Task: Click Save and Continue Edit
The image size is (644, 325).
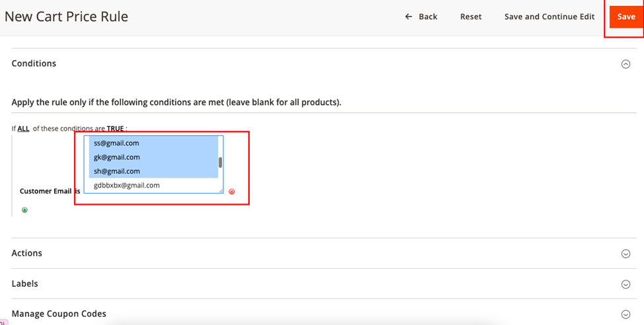Action: [x=549, y=17]
